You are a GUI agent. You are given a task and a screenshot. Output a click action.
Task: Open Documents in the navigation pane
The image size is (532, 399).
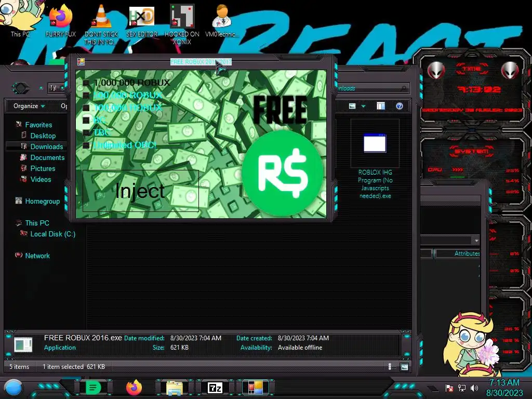point(47,157)
